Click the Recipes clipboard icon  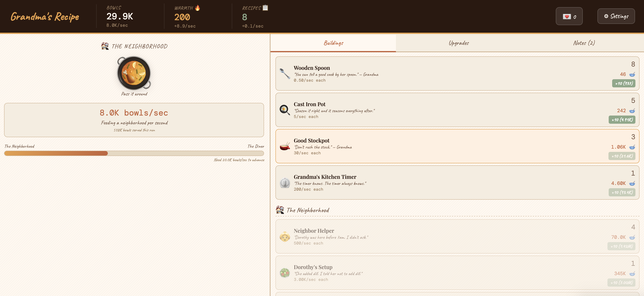pyautogui.click(x=265, y=8)
